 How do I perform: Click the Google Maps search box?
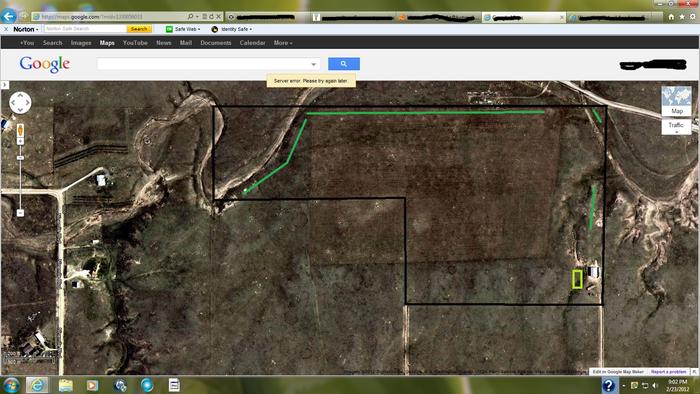click(x=208, y=64)
